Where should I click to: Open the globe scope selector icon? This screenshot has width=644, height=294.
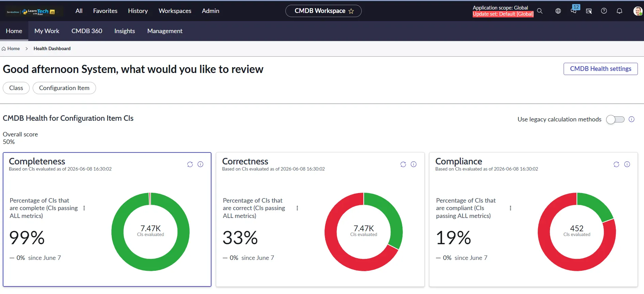tap(558, 11)
